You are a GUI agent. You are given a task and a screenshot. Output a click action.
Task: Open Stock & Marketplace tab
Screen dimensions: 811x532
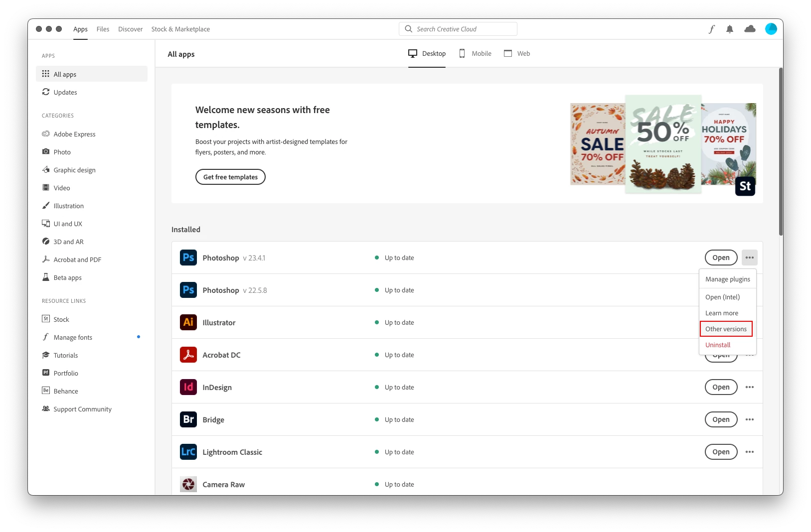[x=180, y=29]
